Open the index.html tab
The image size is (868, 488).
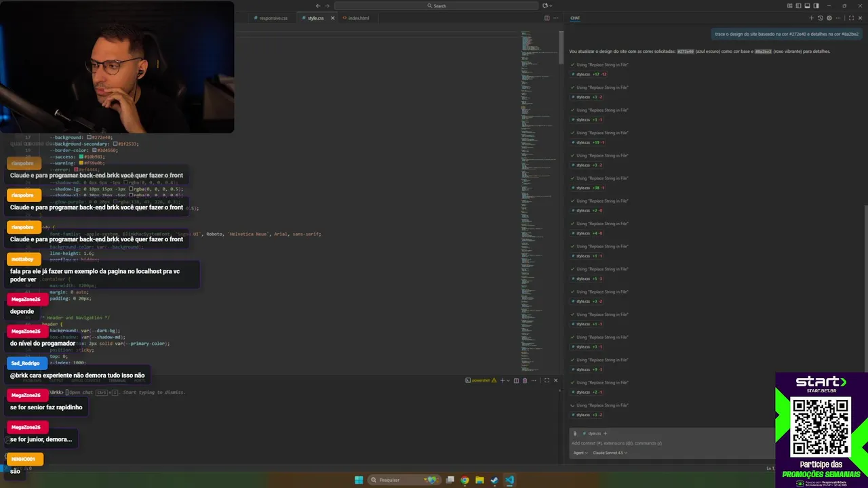tap(356, 18)
